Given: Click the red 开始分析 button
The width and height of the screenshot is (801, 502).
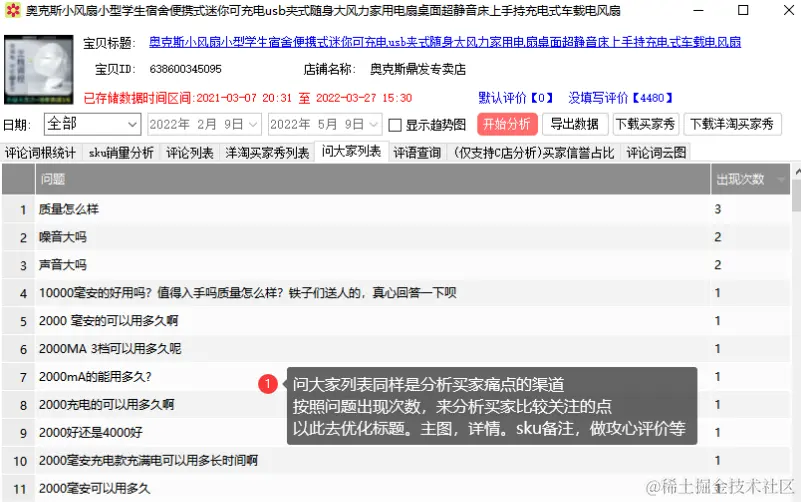Looking at the screenshot, I should point(507,124).
